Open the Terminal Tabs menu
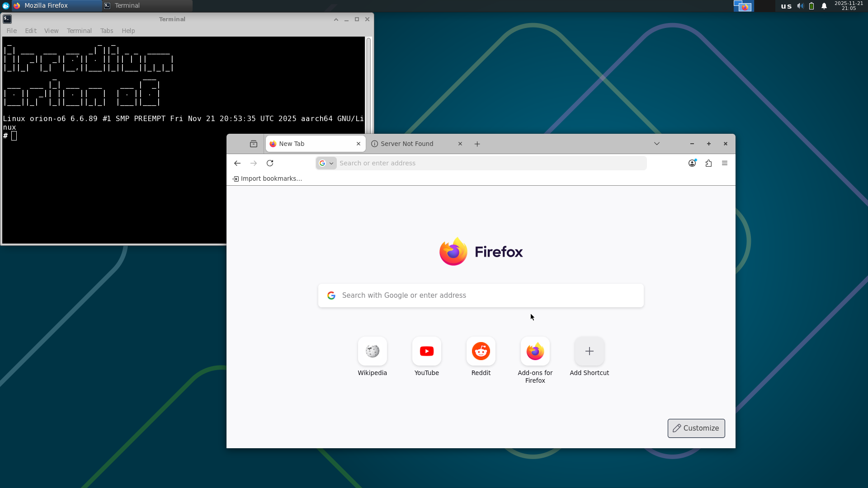 click(x=107, y=31)
